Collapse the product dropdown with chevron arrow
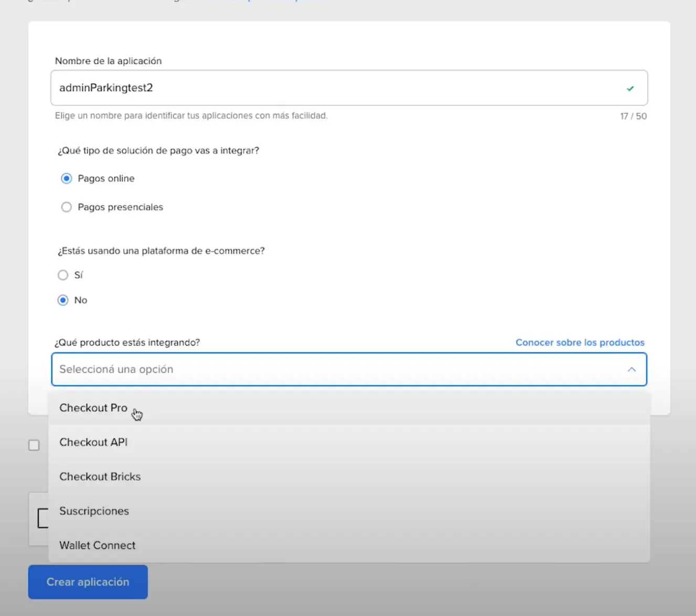Viewport: 696px width, 616px height. 631,370
